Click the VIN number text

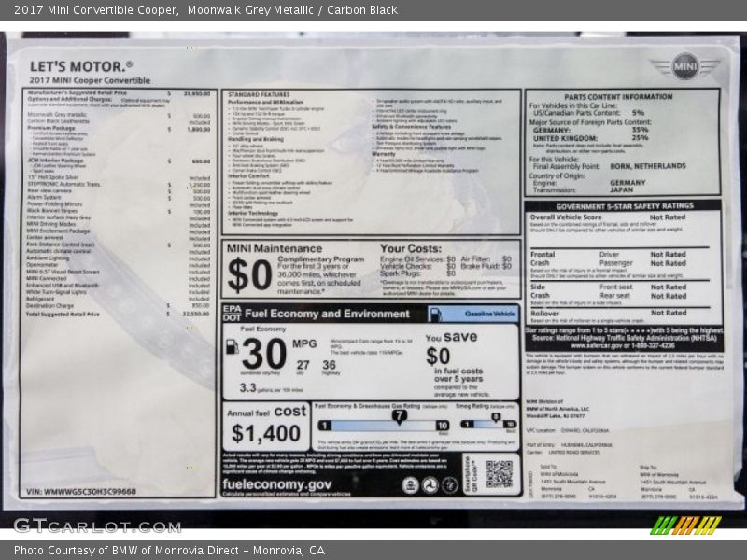pos(81,491)
